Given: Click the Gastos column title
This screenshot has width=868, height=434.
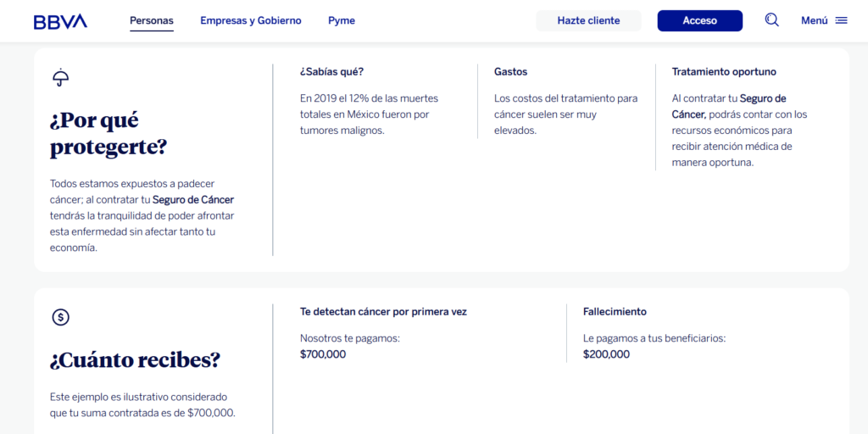Looking at the screenshot, I should coord(510,72).
